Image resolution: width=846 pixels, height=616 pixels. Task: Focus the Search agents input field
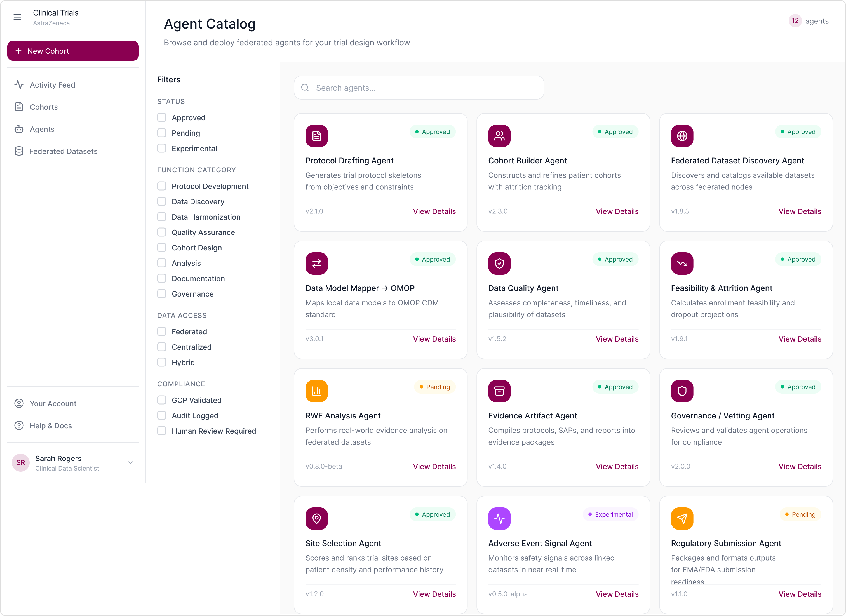point(419,88)
